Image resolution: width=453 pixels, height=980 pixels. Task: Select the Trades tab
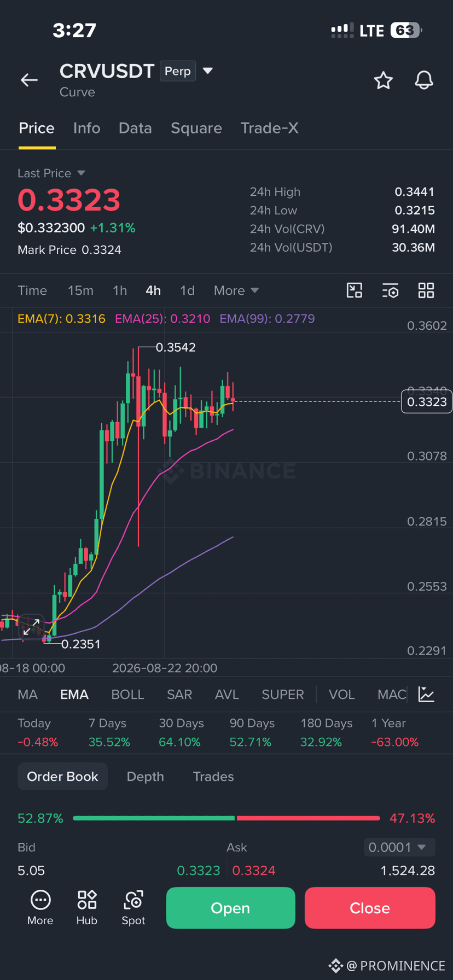coord(213,777)
